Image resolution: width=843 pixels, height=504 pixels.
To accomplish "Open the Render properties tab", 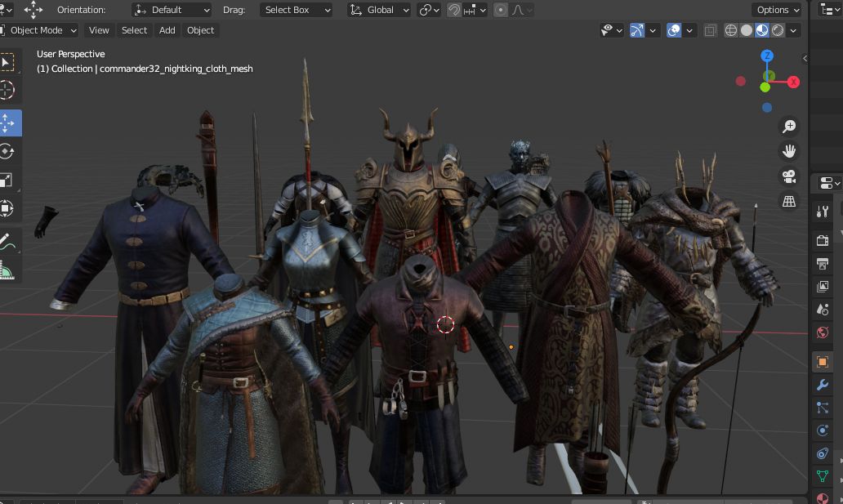I will 822,240.
